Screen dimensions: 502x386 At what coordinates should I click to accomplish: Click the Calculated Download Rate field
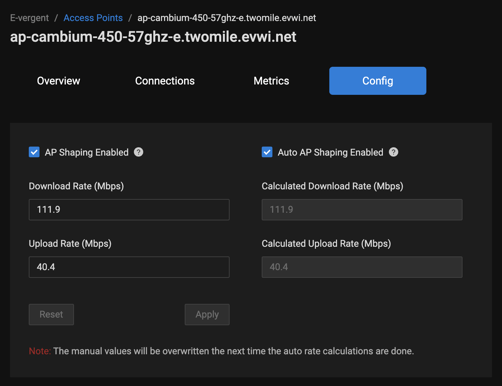pos(362,210)
